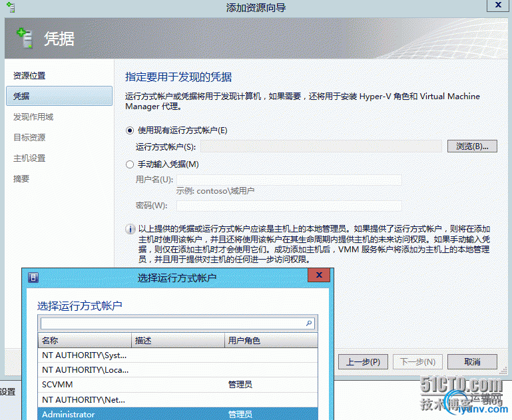
Task: Select the NT AUTHORITY\Syst... account row
Action: (x=178, y=355)
